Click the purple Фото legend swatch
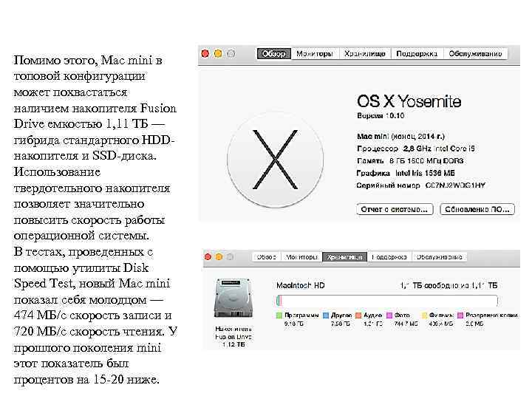Screen dimensions: 532x399 (389, 316)
